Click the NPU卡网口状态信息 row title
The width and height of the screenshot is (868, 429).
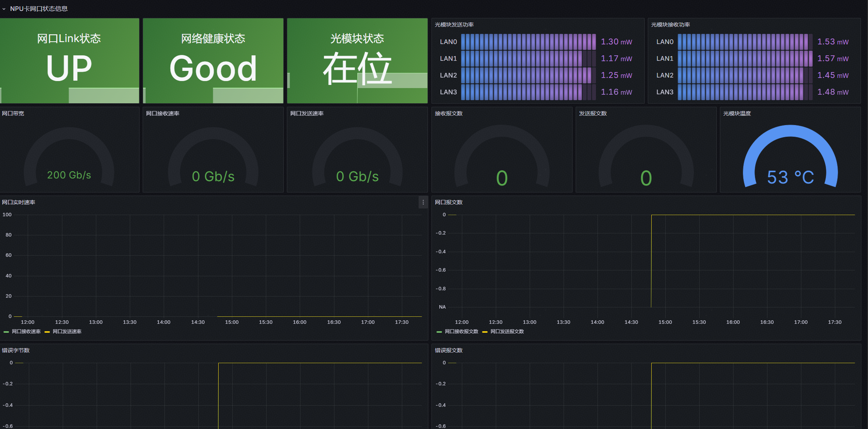point(39,9)
